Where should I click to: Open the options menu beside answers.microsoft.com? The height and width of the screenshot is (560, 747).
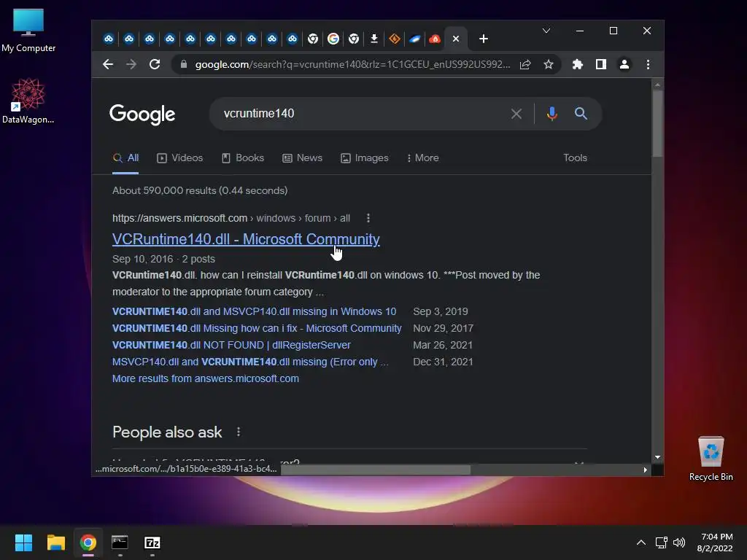(368, 218)
